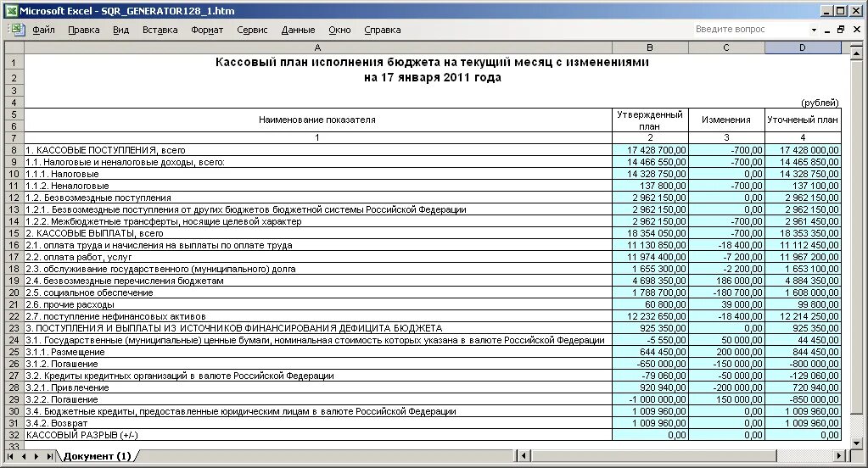Open the Сервис menu
The width and height of the screenshot is (868, 468).
pos(252,30)
